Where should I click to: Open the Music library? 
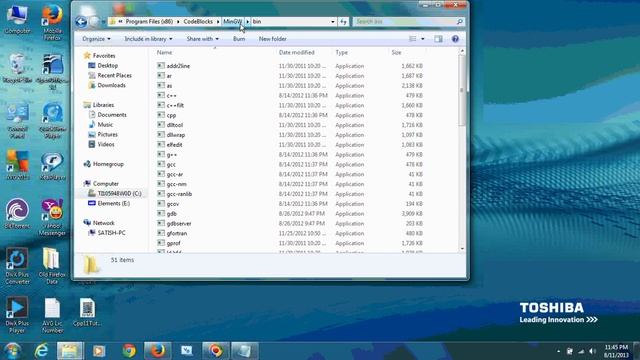point(105,125)
